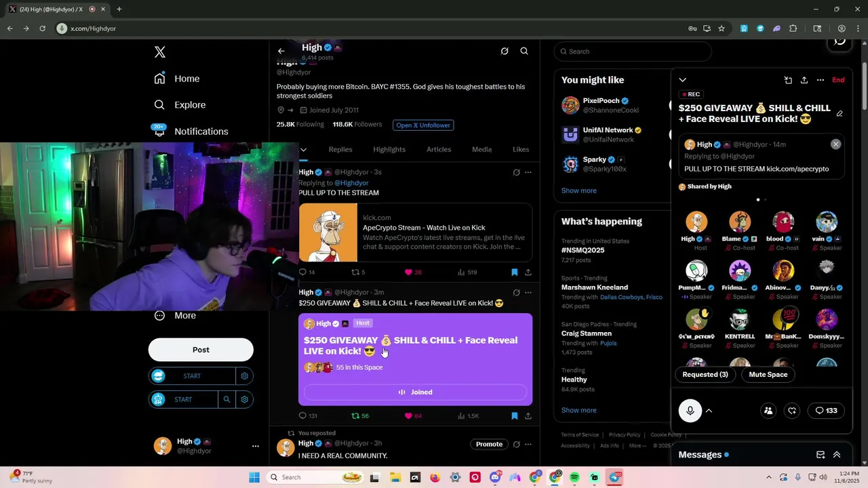Open kick.com ApeCrypto Stream link card
This screenshot has height=488, width=868.
point(416,232)
